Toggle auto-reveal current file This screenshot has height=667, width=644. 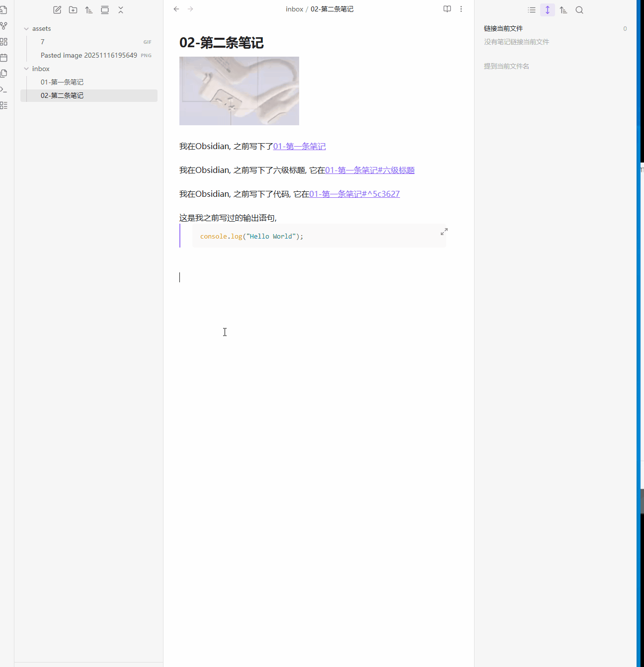point(105,10)
